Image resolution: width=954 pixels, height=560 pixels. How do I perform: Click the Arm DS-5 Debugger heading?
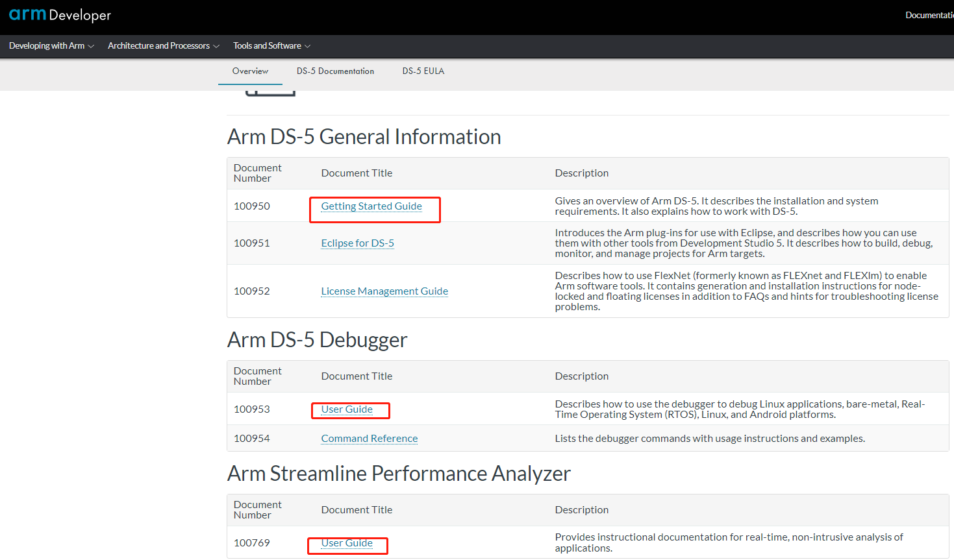click(x=317, y=339)
